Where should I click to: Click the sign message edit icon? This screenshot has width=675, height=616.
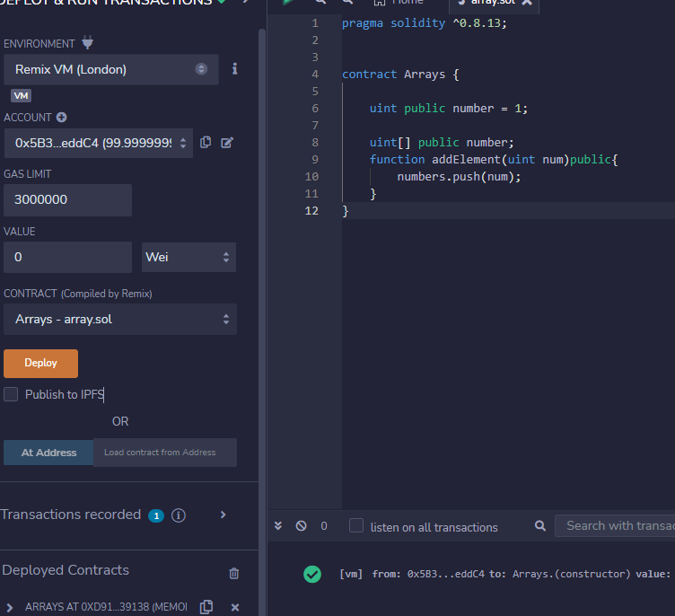227,143
